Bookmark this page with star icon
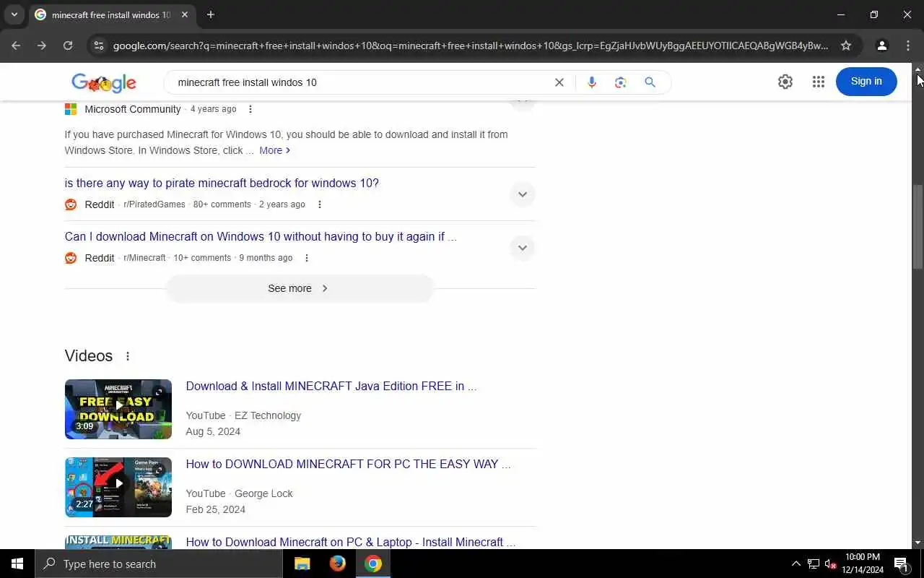 (x=846, y=46)
